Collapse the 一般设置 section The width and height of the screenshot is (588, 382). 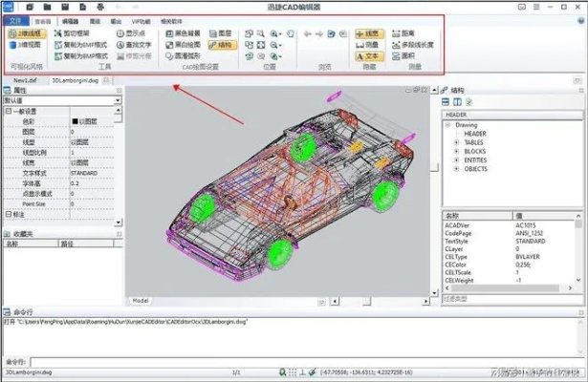[x=9, y=111]
